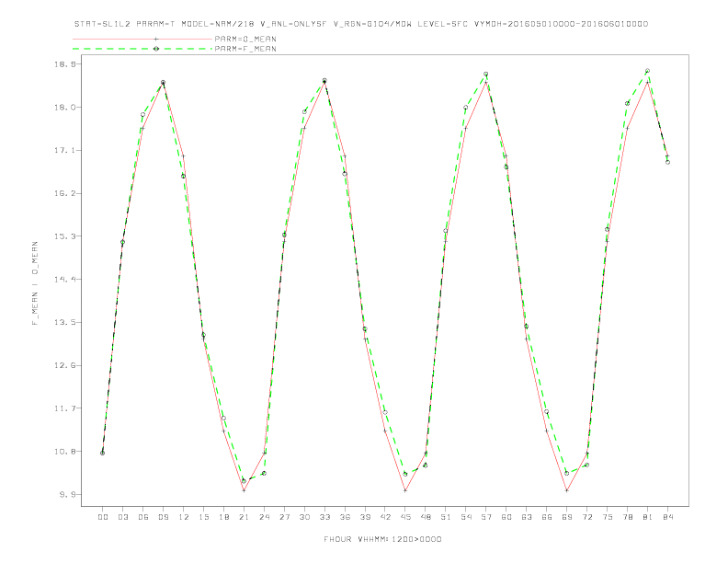Image resolution: width=728 pixels, height=563 pixels.
Task: Click the FHOUR VHHMM:1200>0000 x-axis label
Action: point(382,539)
